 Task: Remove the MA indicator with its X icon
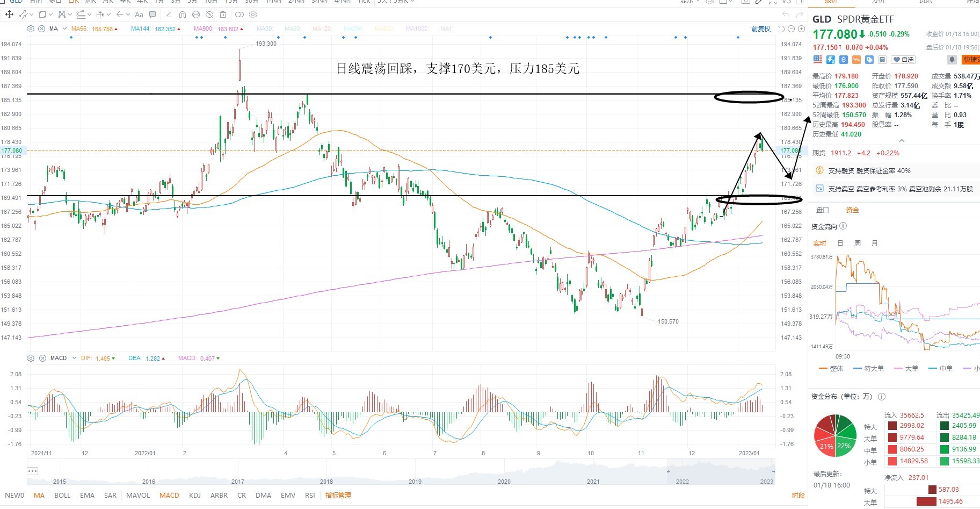point(41,28)
